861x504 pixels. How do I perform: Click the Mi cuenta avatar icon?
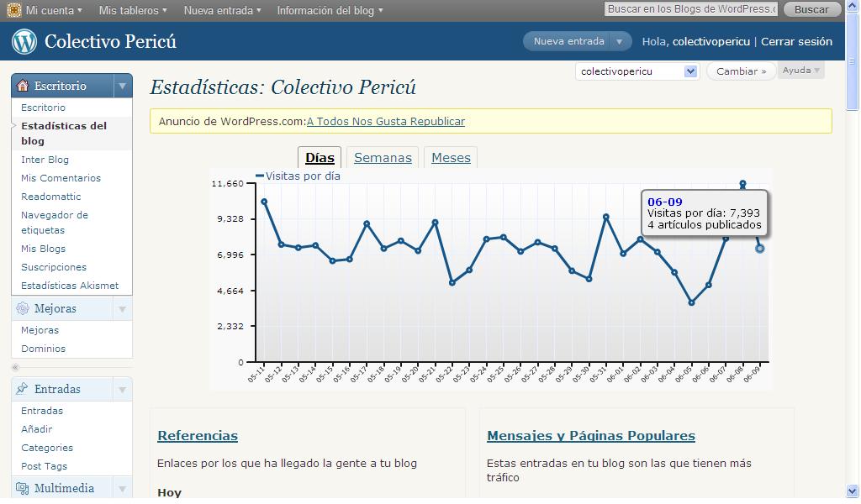[14, 10]
